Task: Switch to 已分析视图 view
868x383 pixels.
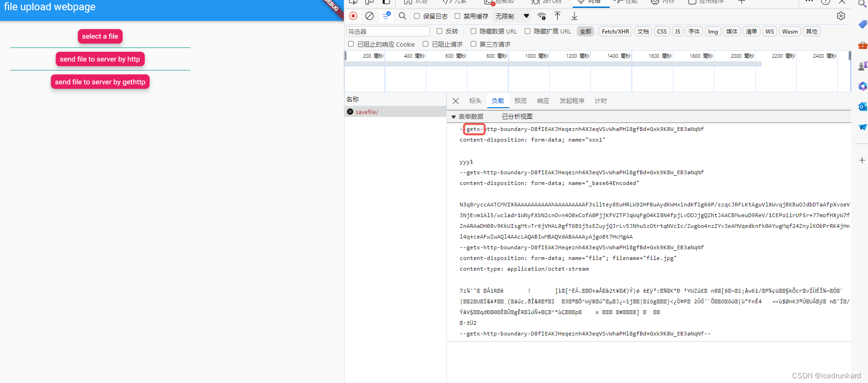Action: pyautogui.click(x=517, y=116)
